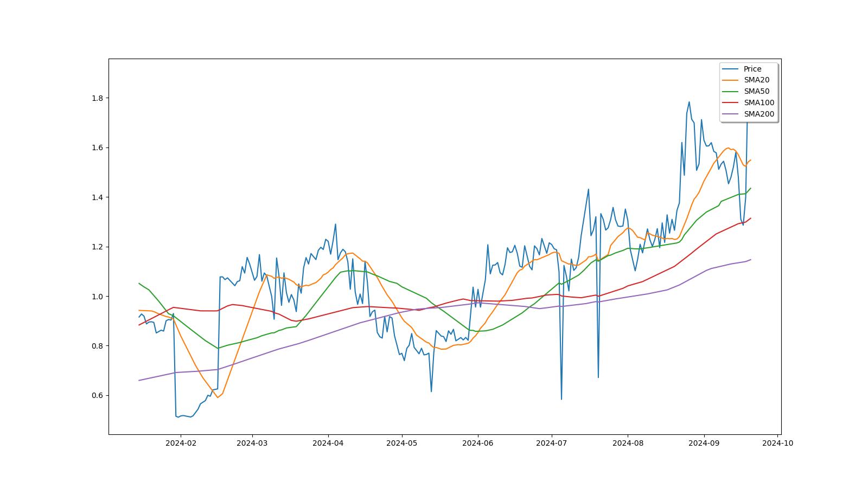This screenshot has height=488, width=868.
Task: Click the 2024-05 x-axis label
Action: (x=401, y=443)
